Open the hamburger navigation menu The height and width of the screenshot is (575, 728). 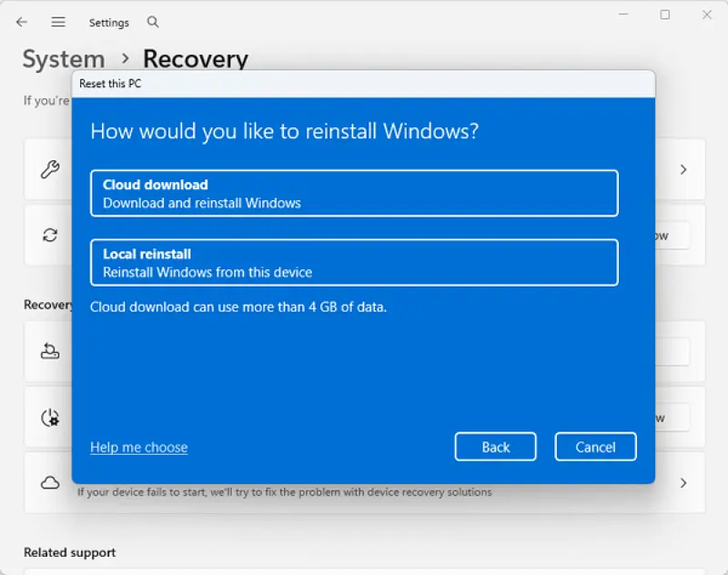[58, 22]
